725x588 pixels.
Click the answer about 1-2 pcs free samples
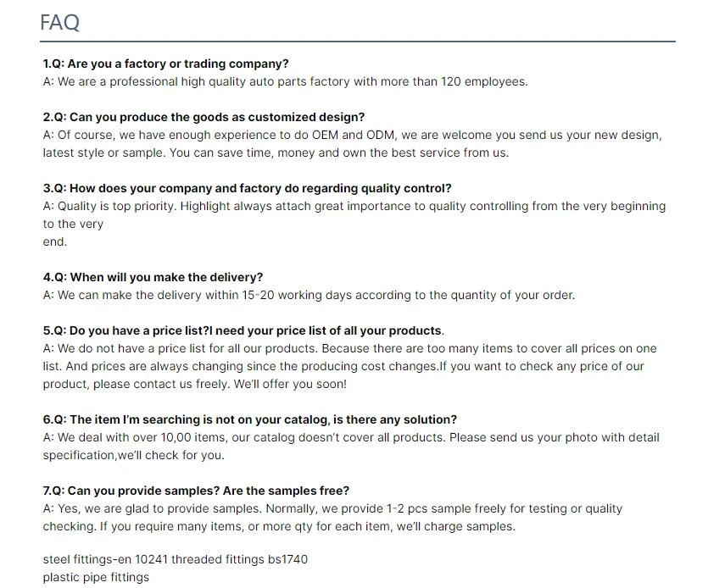pos(332,508)
